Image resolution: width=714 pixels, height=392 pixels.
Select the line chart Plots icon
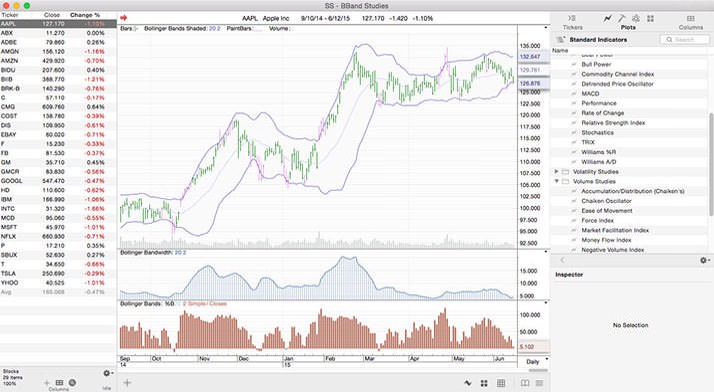point(607,18)
